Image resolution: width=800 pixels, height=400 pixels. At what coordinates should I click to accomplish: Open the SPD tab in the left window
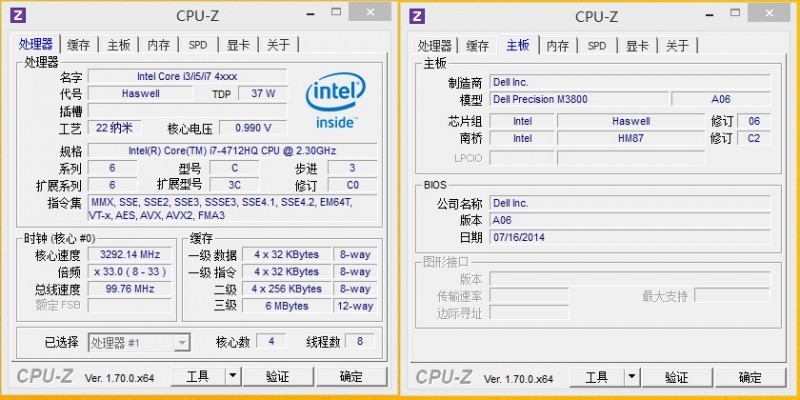tap(198, 45)
